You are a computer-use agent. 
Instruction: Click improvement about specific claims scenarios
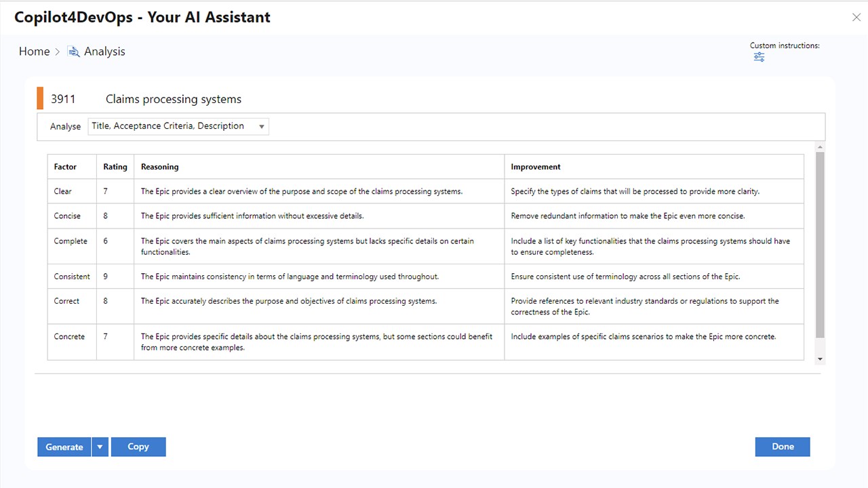pyautogui.click(x=644, y=336)
